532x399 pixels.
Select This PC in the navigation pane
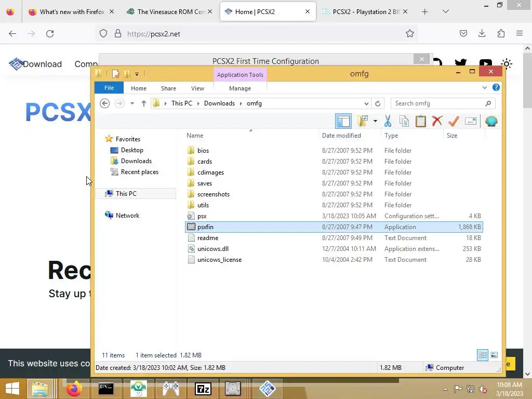point(126,193)
